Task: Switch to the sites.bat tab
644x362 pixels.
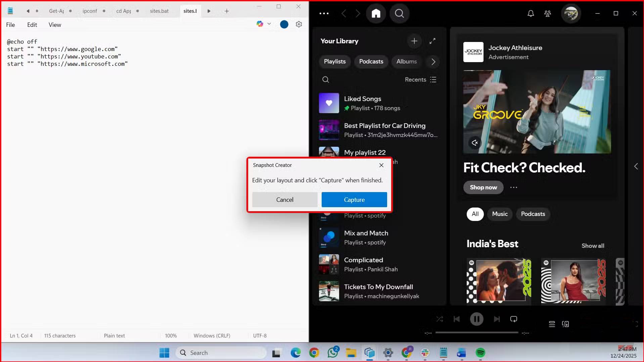Action: [159, 11]
